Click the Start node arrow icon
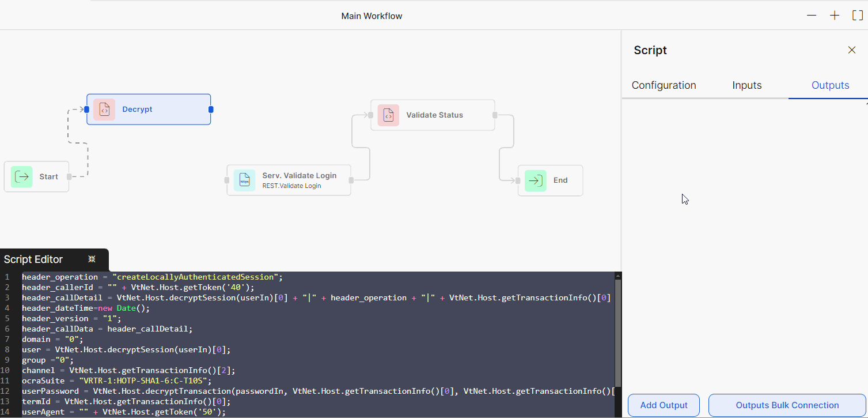The width and height of the screenshot is (868, 418). click(21, 176)
